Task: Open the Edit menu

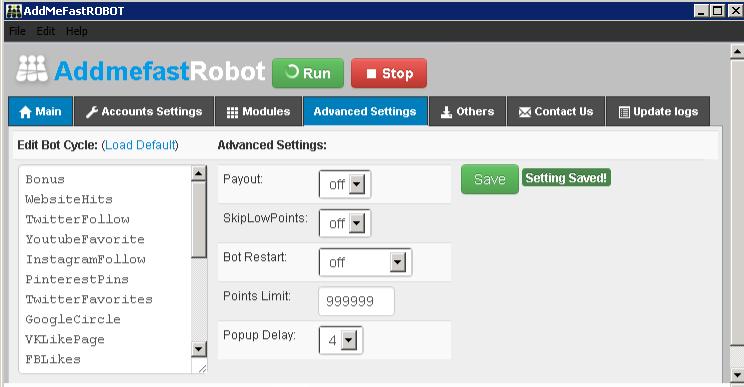Action: (46, 31)
